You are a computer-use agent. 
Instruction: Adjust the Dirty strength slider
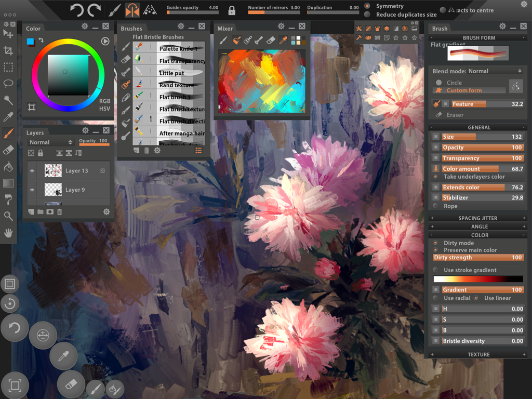[478, 257]
